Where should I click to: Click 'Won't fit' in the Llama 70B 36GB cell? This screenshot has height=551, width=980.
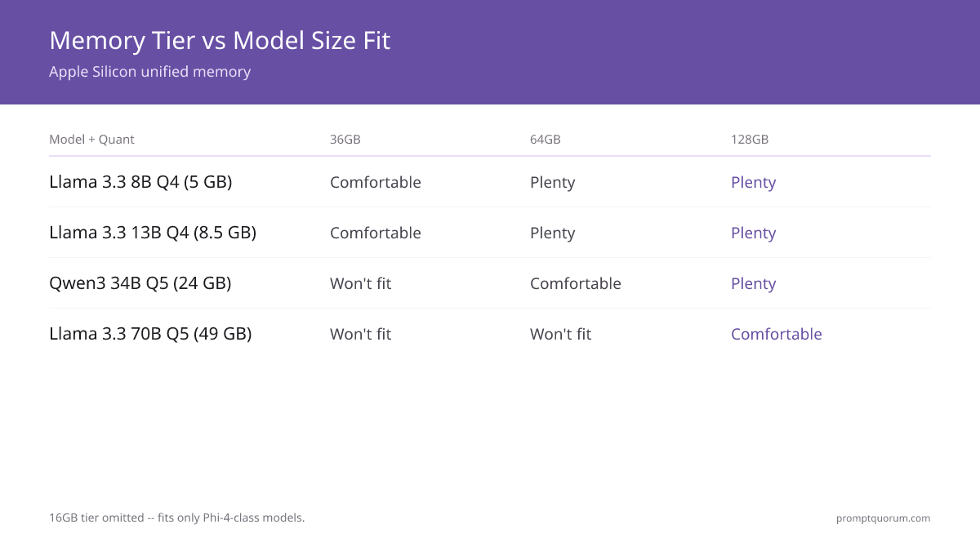coord(360,334)
